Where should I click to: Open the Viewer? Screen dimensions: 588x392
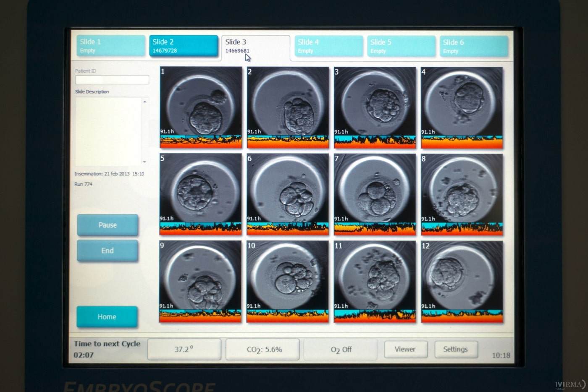(405, 349)
